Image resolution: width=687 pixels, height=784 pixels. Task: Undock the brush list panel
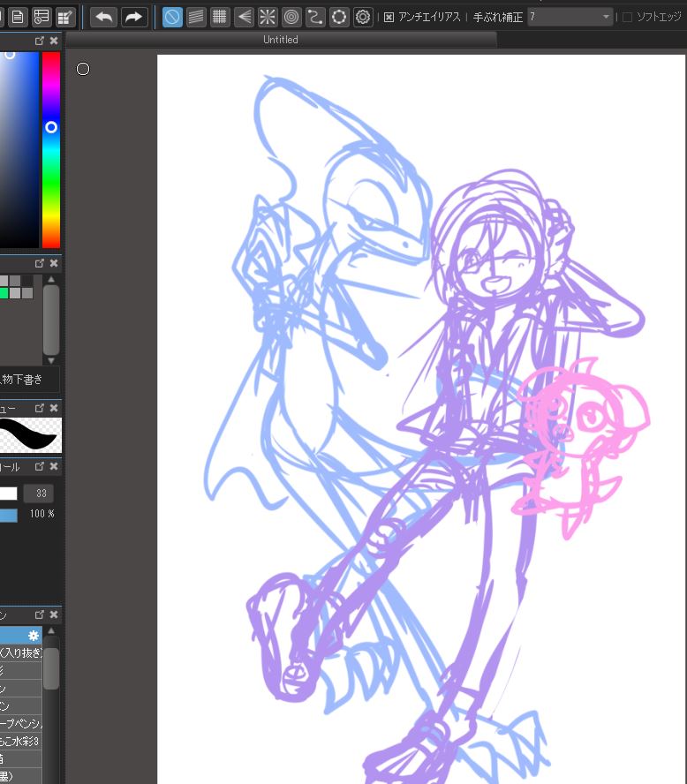[40, 614]
